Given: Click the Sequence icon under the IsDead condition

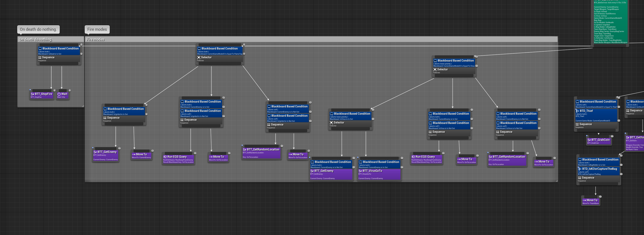Looking at the screenshot, I should (x=40, y=58).
